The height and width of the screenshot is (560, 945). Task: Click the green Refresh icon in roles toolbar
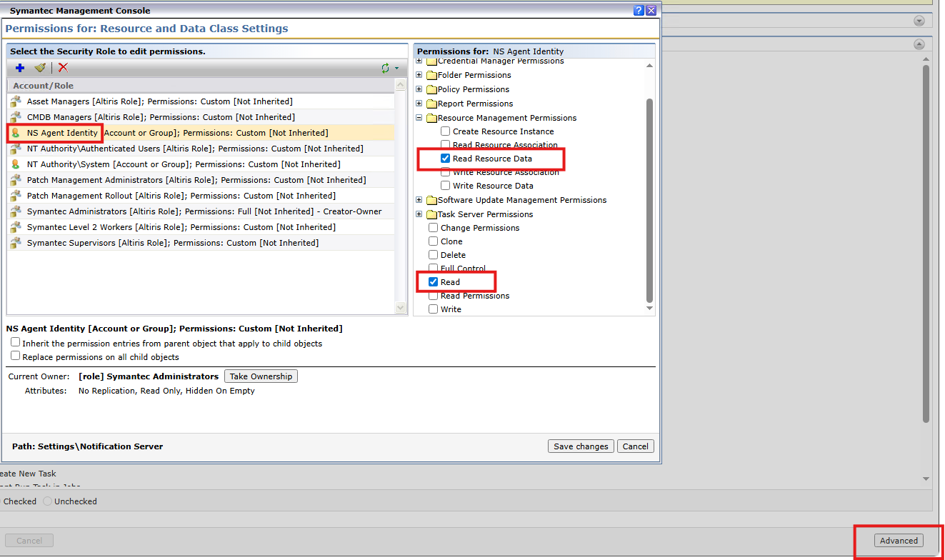[386, 68]
